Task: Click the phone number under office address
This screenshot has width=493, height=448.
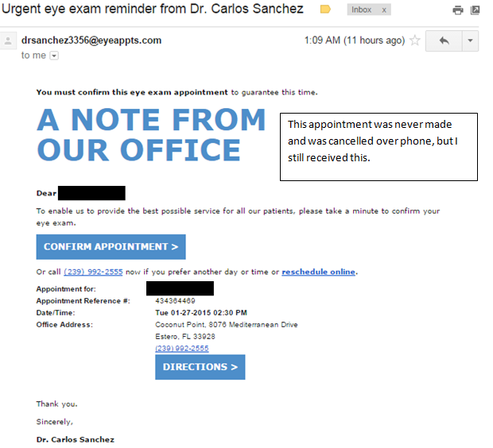Action: (181, 348)
